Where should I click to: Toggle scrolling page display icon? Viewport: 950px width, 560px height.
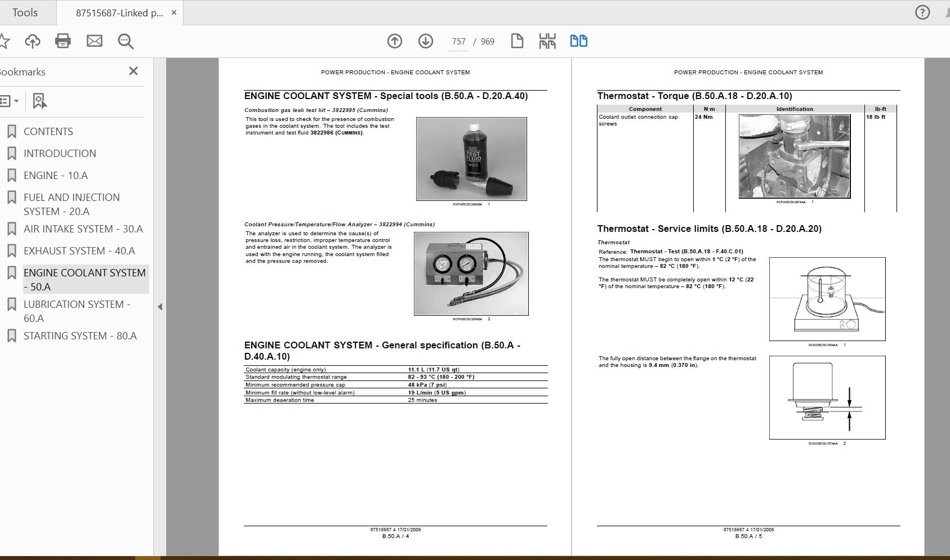(x=547, y=41)
